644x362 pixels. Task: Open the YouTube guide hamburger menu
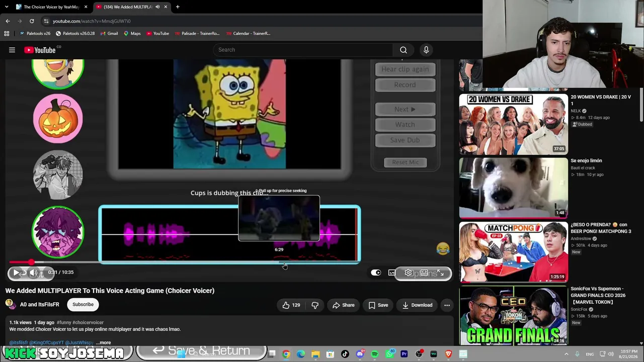(12, 50)
